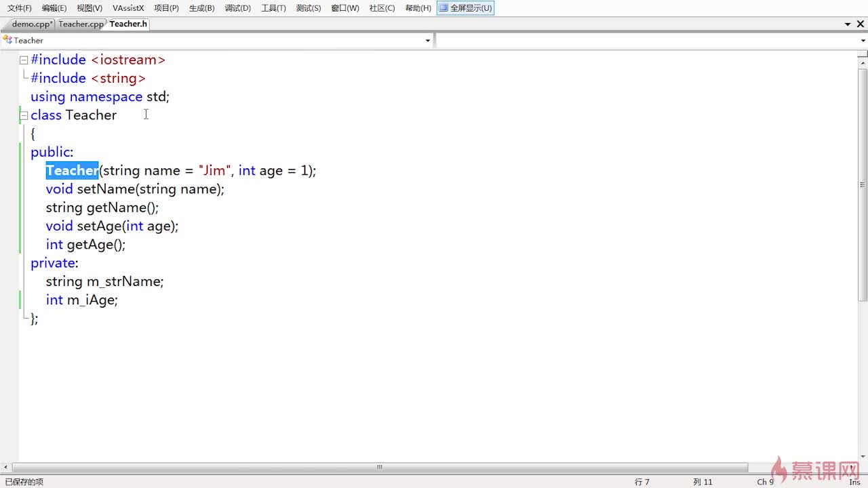The width and height of the screenshot is (868, 488).
Task: Open the 调试(D) menu
Action: (238, 8)
